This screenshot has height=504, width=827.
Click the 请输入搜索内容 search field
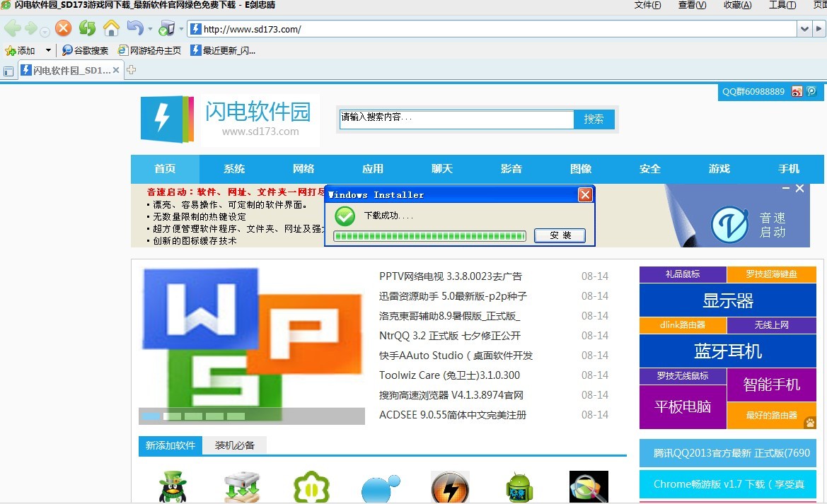point(457,119)
